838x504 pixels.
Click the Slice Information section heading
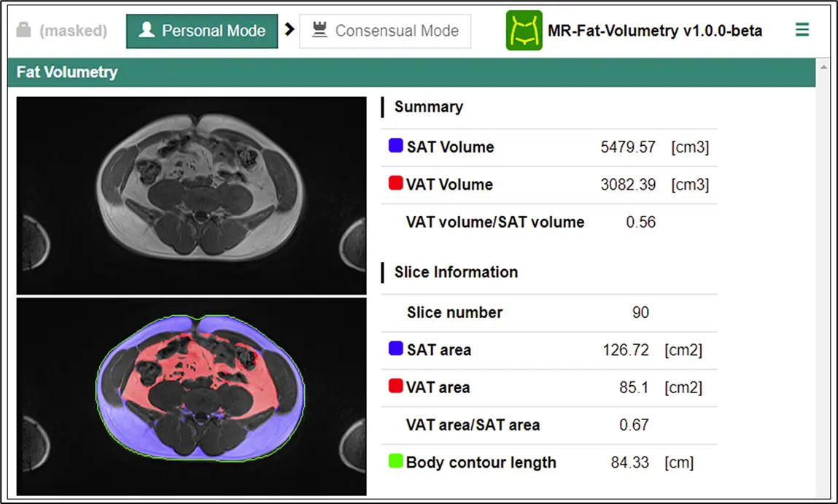pyautogui.click(x=456, y=272)
